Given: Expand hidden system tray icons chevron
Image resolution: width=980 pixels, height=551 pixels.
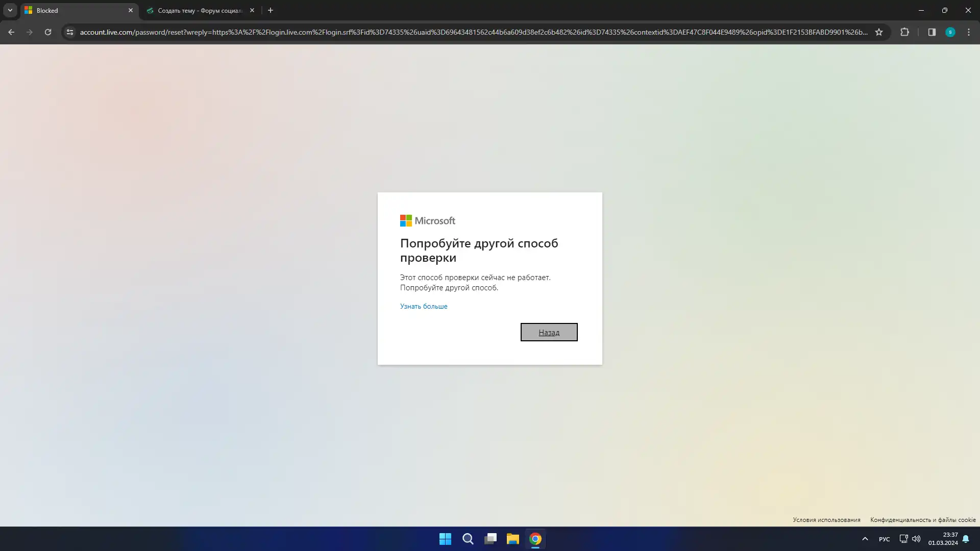Looking at the screenshot, I should 865,539.
